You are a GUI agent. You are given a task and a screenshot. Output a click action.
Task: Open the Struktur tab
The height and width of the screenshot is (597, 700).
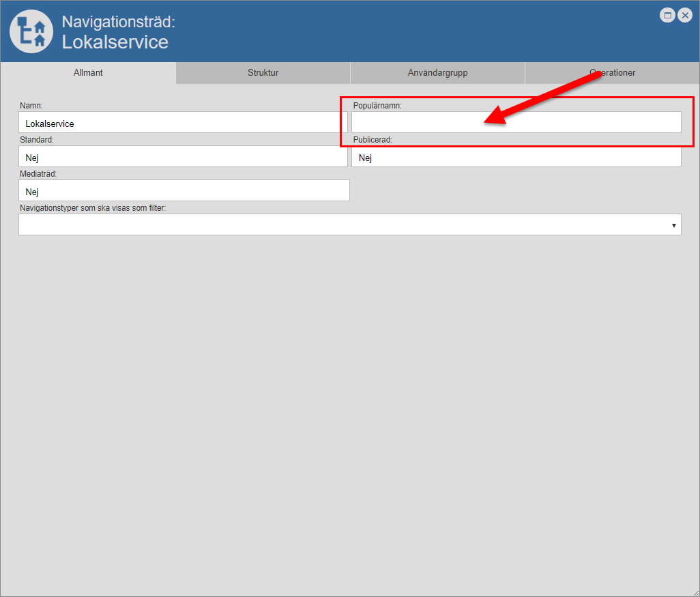263,73
